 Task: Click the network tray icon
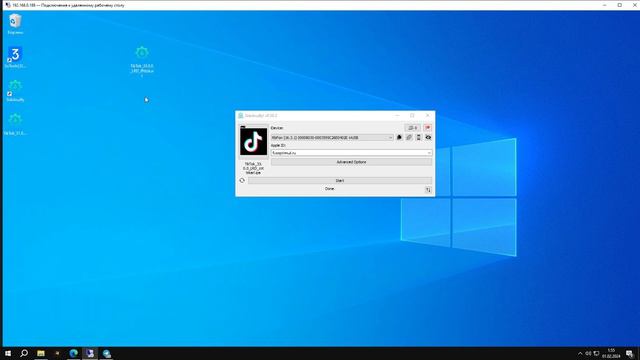point(596,353)
